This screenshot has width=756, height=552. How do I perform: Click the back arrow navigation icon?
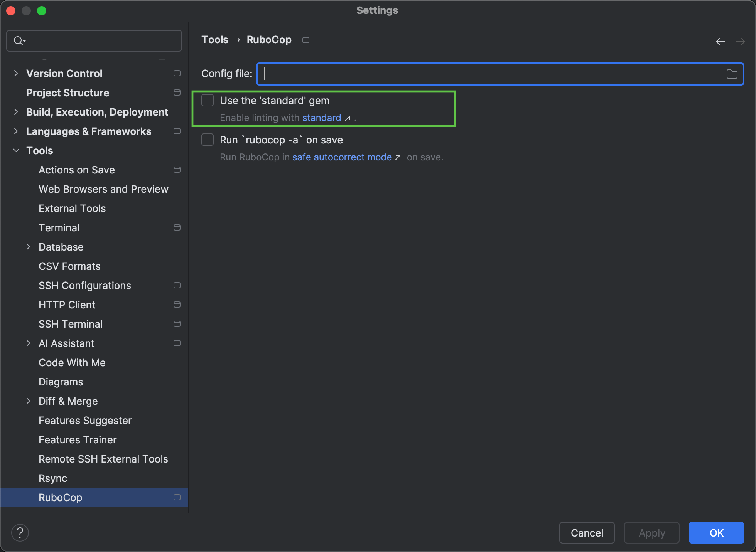[x=720, y=42]
